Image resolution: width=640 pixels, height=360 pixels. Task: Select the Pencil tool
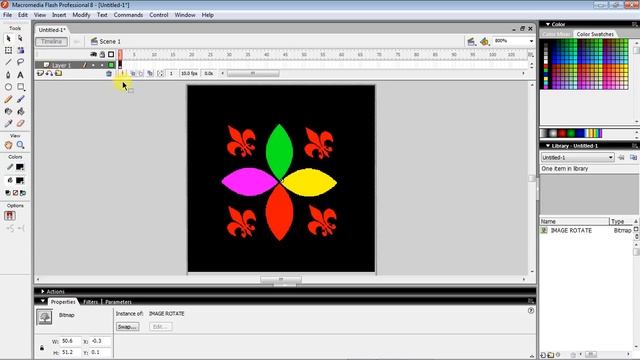[8, 99]
